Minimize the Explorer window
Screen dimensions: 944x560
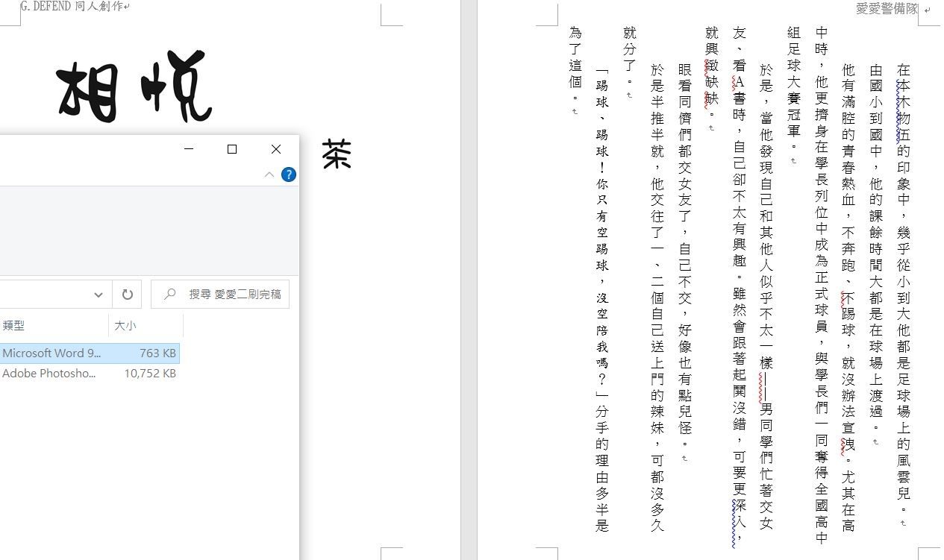(x=189, y=149)
